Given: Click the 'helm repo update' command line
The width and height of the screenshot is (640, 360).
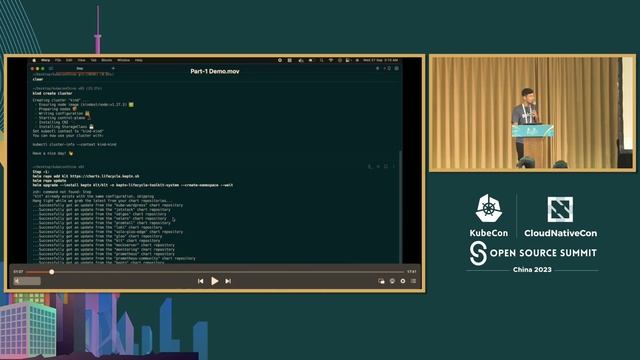Looking at the screenshot, I should [49, 180].
